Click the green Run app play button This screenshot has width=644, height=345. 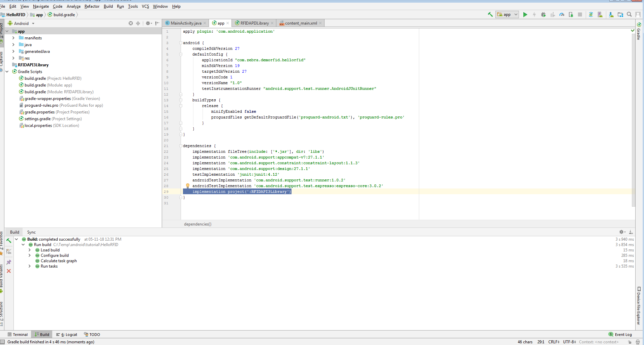coord(525,14)
